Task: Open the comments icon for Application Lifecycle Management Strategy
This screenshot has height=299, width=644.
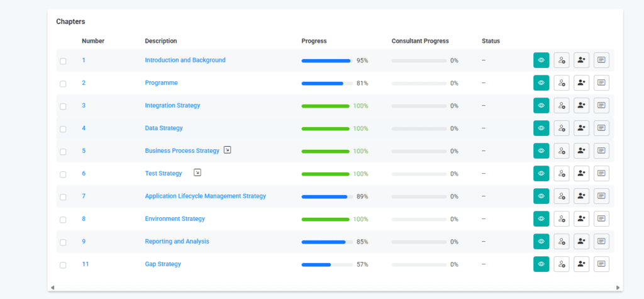Action: coord(601,196)
